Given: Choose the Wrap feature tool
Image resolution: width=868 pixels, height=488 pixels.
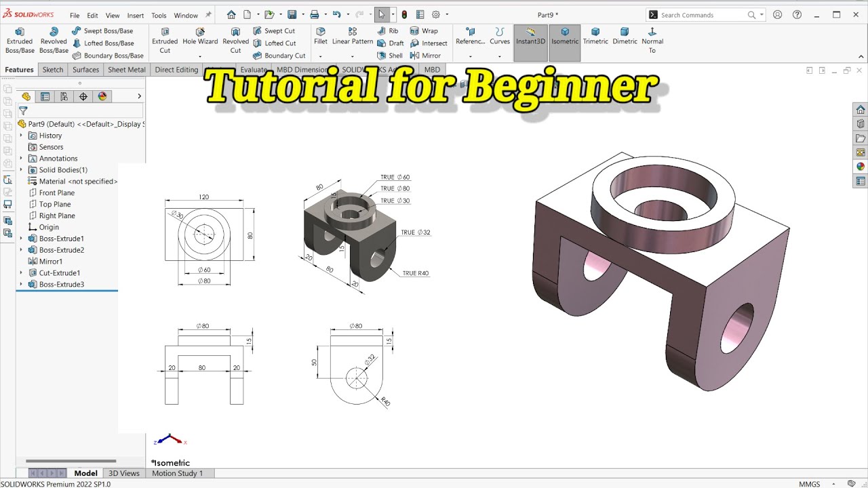Looking at the screenshot, I should click(x=424, y=30).
